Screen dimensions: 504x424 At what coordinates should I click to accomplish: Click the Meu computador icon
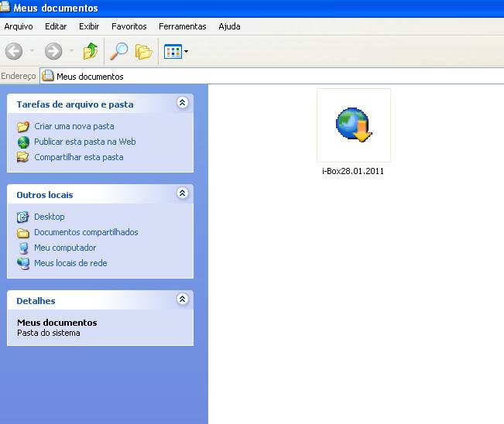point(23,248)
